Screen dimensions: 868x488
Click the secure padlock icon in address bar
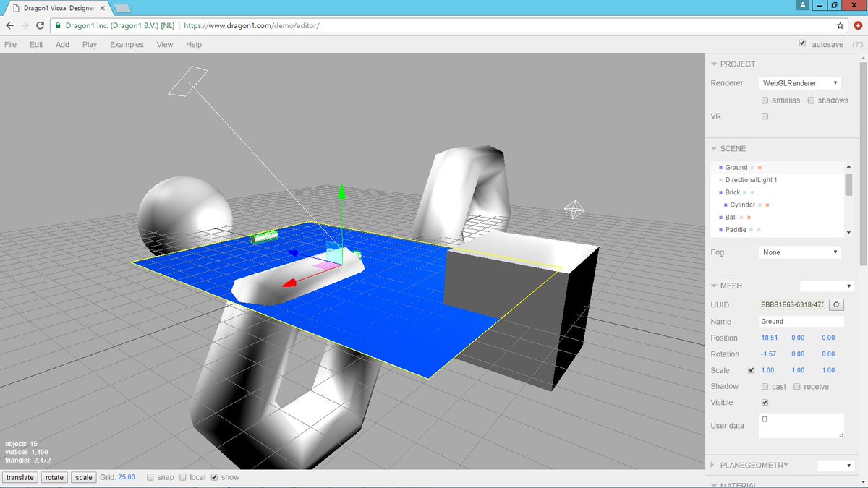click(57, 25)
